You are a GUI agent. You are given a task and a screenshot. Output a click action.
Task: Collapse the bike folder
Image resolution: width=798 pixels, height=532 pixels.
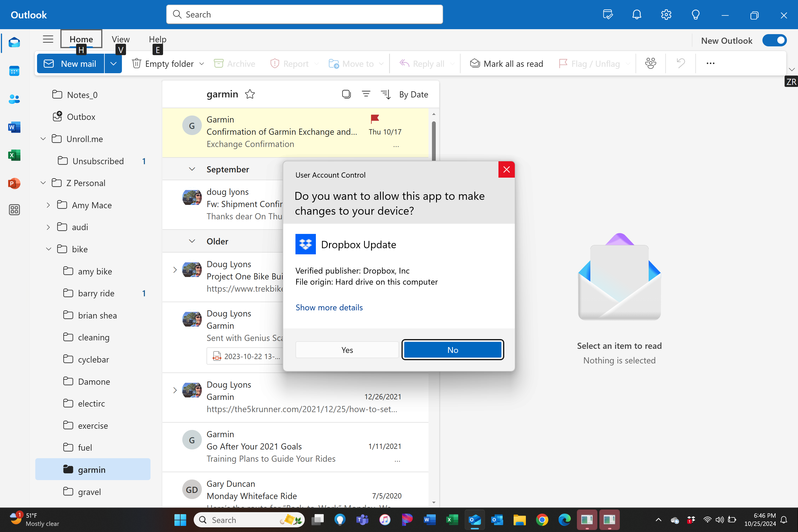tap(49, 249)
